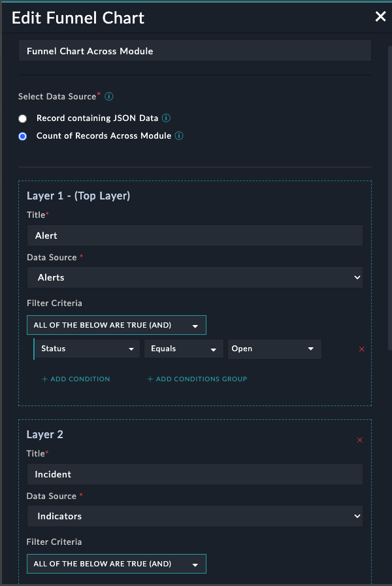
Task: Expand Layer 1 filter logic AND dropdown
Action: (x=116, y=325)
